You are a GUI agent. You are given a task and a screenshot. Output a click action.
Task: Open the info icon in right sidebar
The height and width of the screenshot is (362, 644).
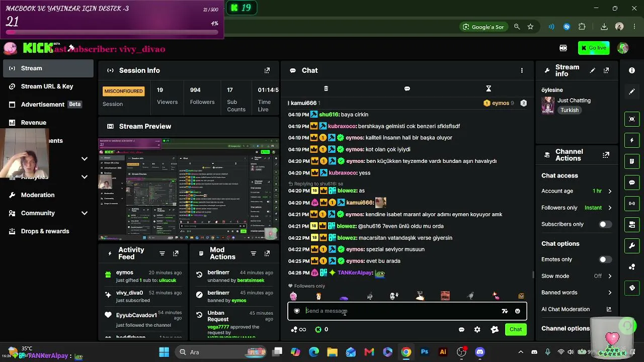(x=632, y=70)
